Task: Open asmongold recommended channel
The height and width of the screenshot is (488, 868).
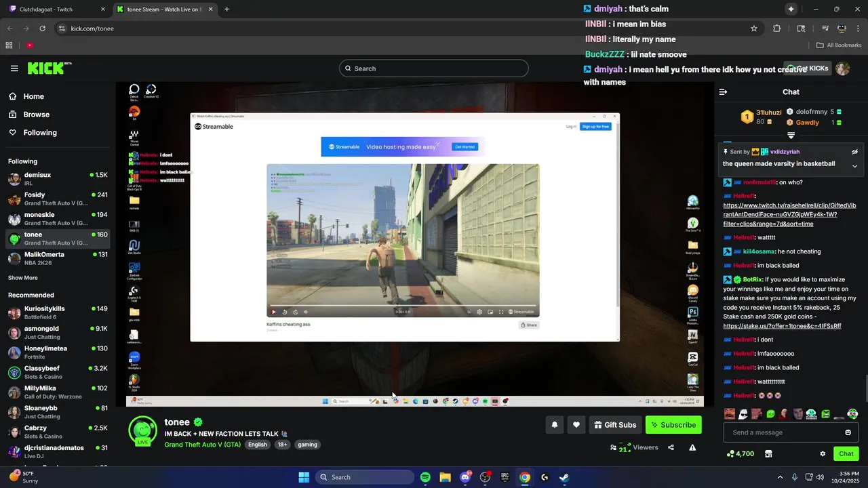Action: click(x=58, y=333)
